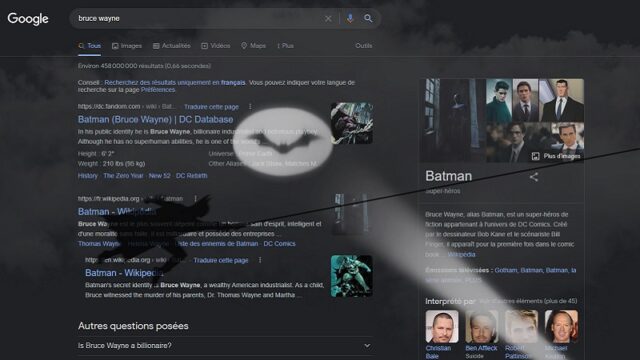
Task: Switch to the Maps tab
Action: pyautogui.click(x=253, y=46)
